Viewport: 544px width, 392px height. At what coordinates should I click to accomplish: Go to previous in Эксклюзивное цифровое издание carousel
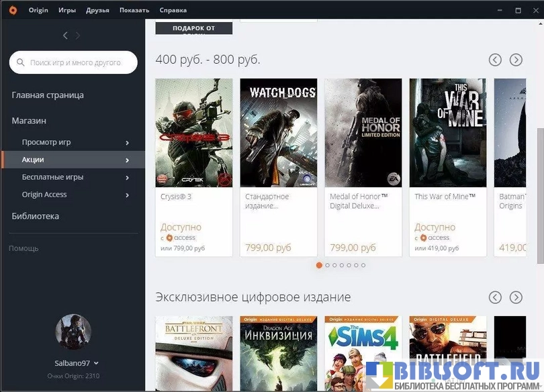[495, 297]
